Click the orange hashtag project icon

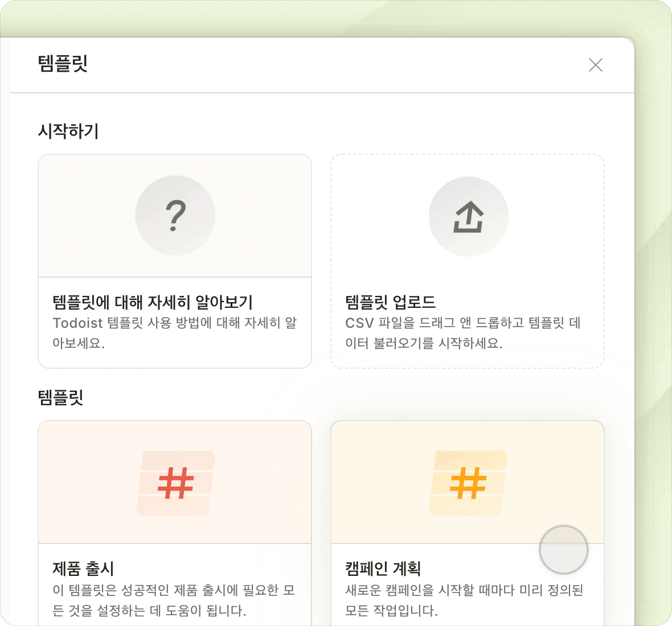coord(468,483)
